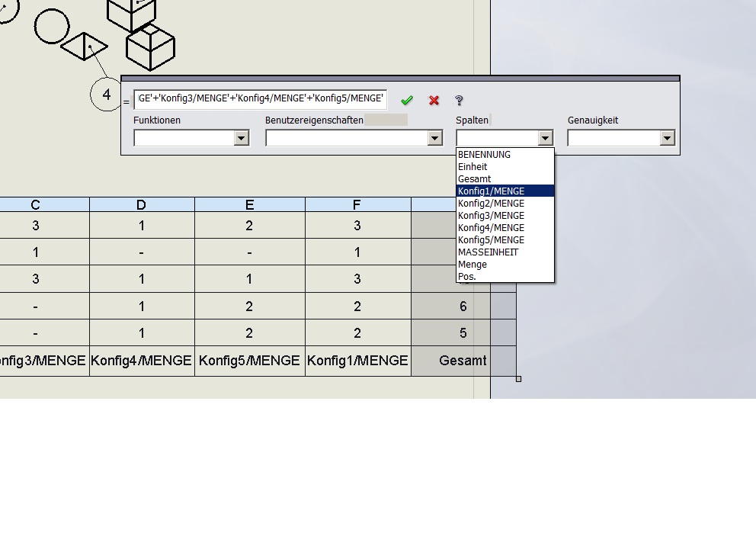Click the Gesamt column cell showing 6
This screenshot has width=756, height=549.
463,306
